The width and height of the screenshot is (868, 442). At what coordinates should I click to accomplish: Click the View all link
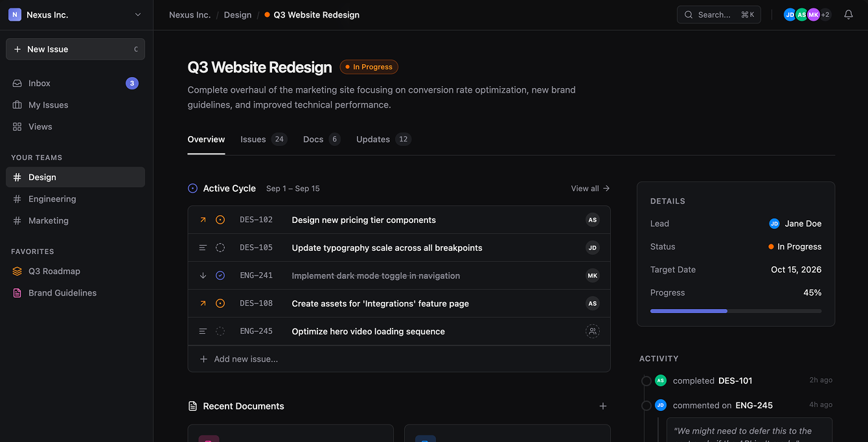coord(589,189)
